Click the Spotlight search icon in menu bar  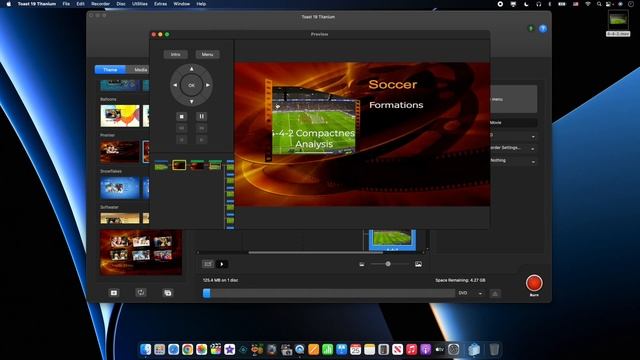point(599,4)
